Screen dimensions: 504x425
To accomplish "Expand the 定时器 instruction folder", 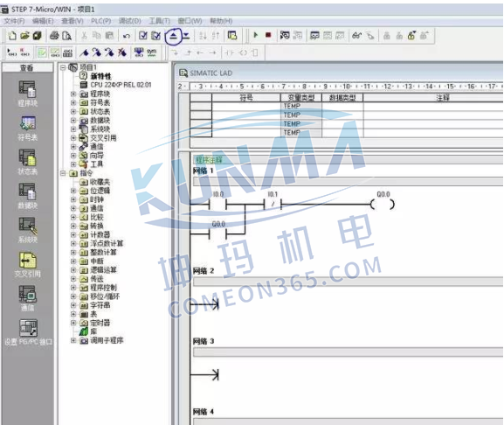I will [73, 323].
